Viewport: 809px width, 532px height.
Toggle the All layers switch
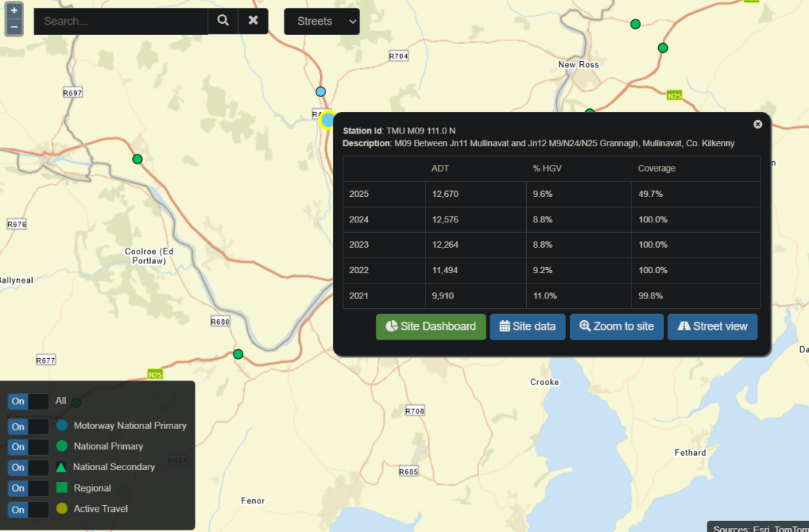28,401
